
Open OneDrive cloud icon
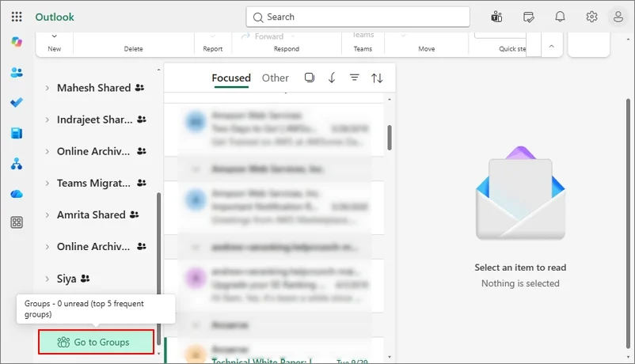[17, 194]
